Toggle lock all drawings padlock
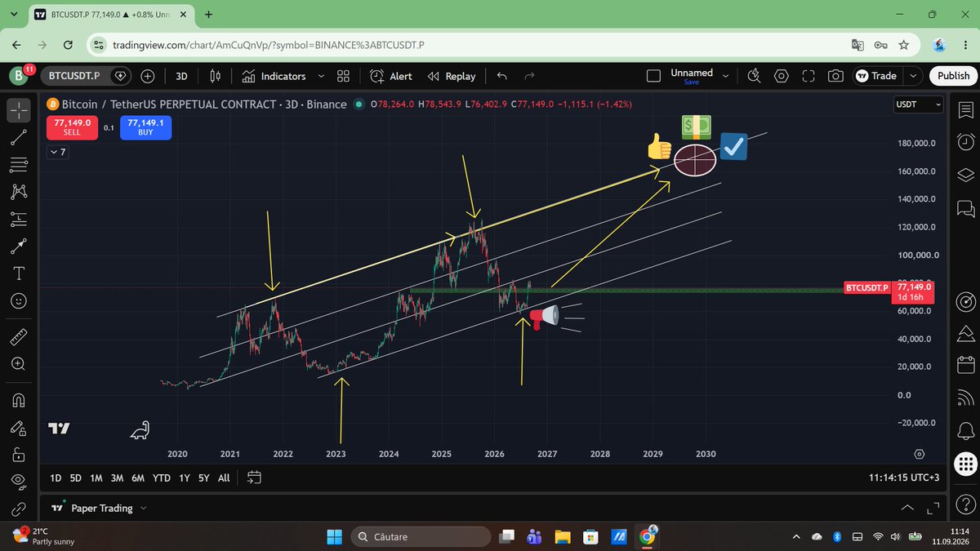The image size is (980, 551). click(19, 455)
